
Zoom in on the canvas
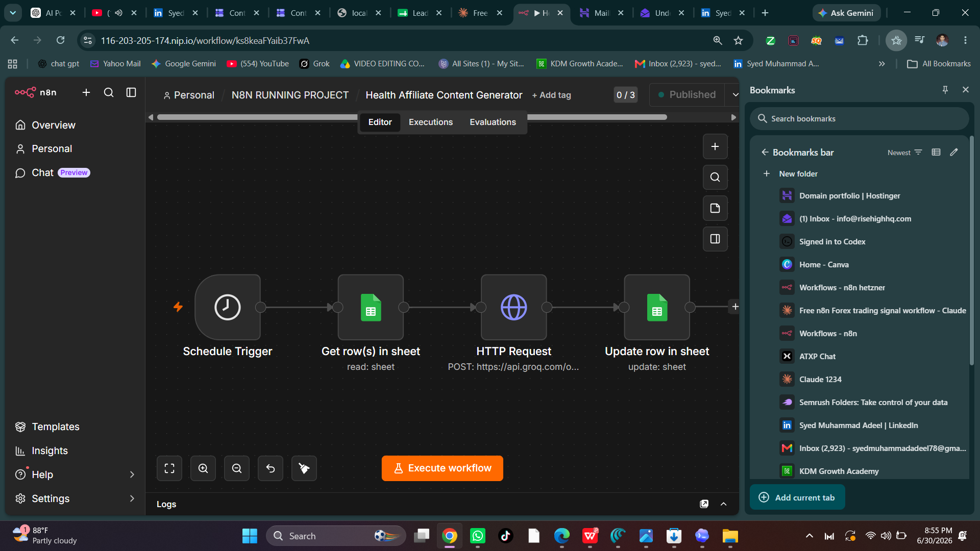[203, 468]
